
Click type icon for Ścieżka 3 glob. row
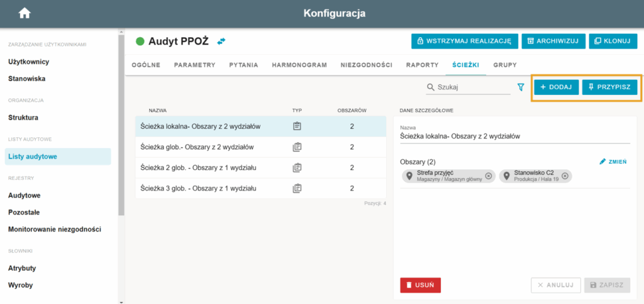297,189
